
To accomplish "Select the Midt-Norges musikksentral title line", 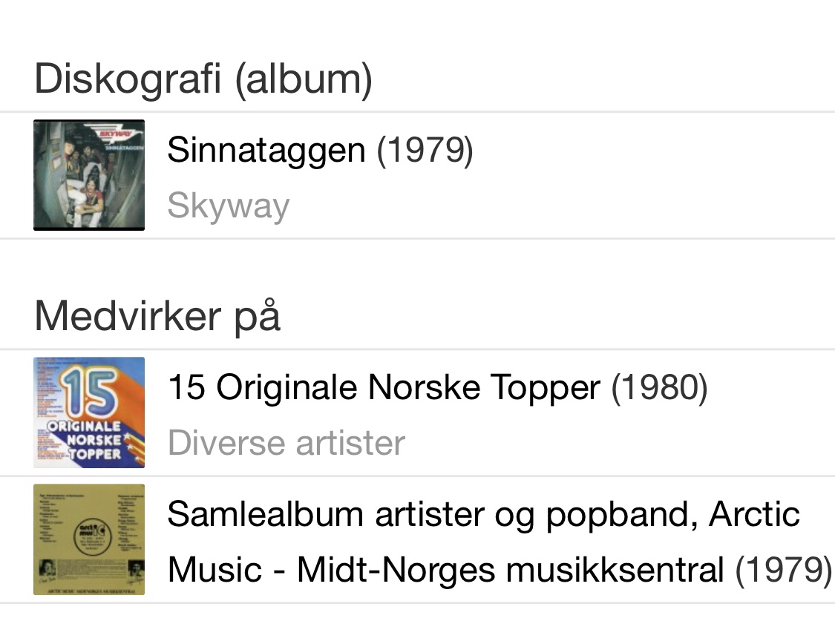I will (445, 570).
